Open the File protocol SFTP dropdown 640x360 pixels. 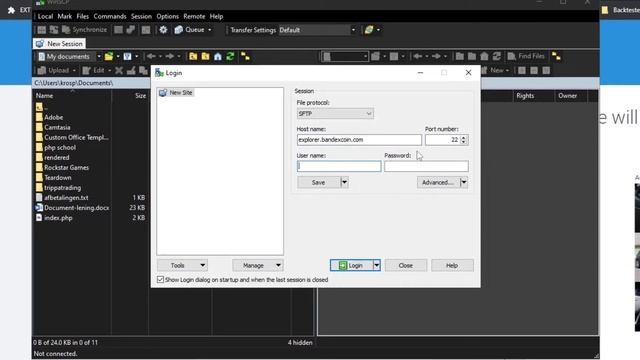tap(335, 113)
